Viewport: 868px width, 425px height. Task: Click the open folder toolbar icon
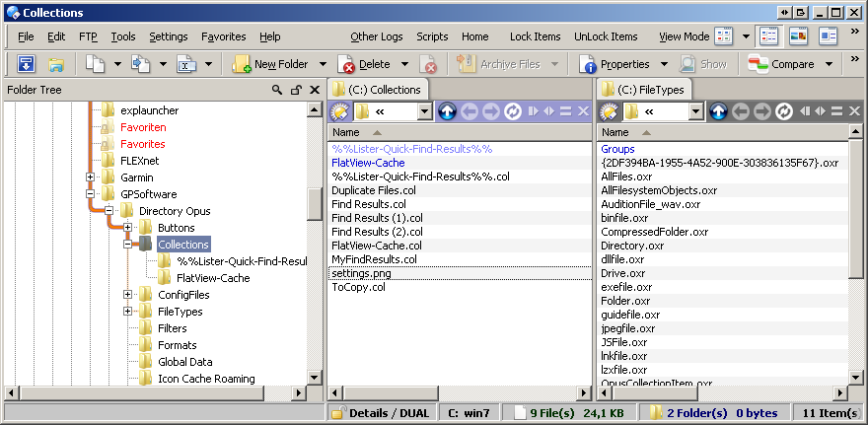pyautogui.click(x=56, y=65)
